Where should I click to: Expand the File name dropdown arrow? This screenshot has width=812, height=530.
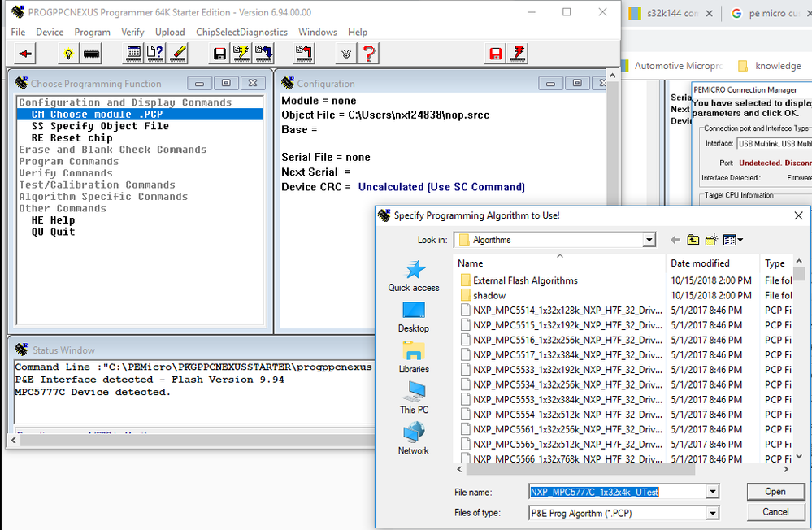[x=713, y=492]
